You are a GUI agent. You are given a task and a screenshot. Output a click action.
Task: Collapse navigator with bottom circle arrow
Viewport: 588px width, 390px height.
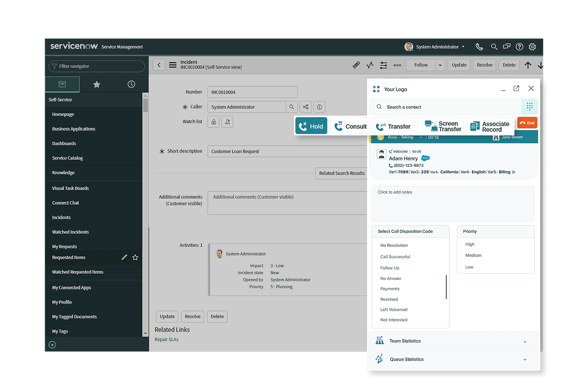tap(52, 345)
